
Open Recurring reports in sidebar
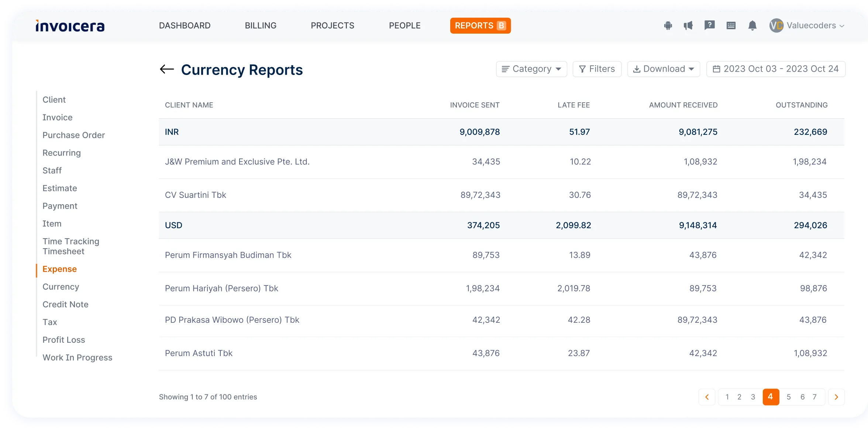(62, 153)
